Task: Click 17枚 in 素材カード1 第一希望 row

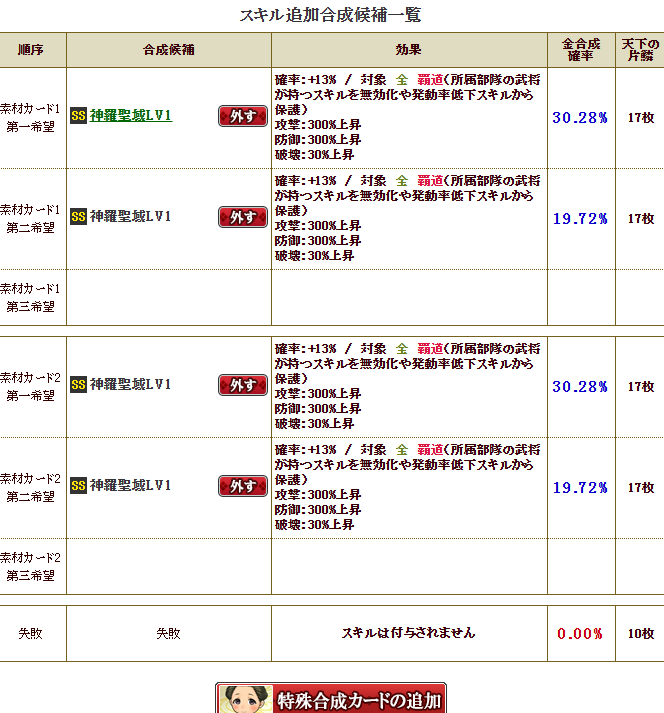Action: [641, 118]
